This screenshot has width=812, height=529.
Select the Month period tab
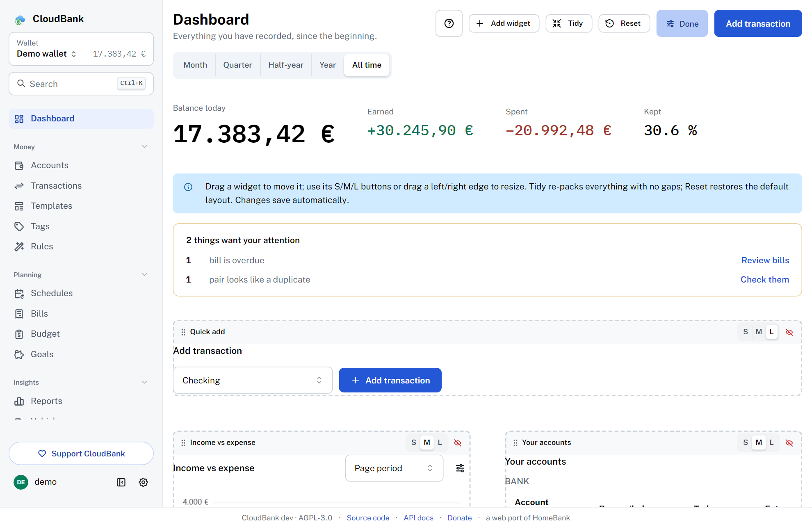[195, 65]
